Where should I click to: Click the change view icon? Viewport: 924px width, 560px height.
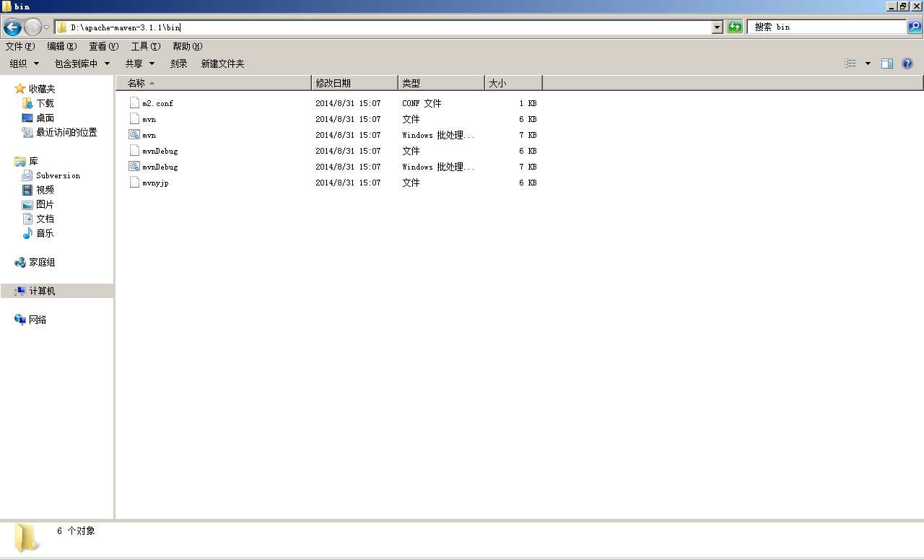[850, 64]
